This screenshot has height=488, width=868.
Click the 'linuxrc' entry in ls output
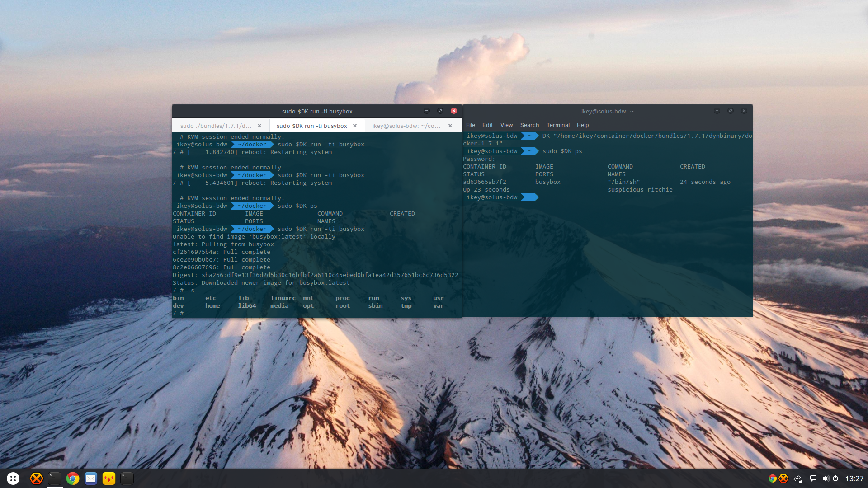pos(283,298)
